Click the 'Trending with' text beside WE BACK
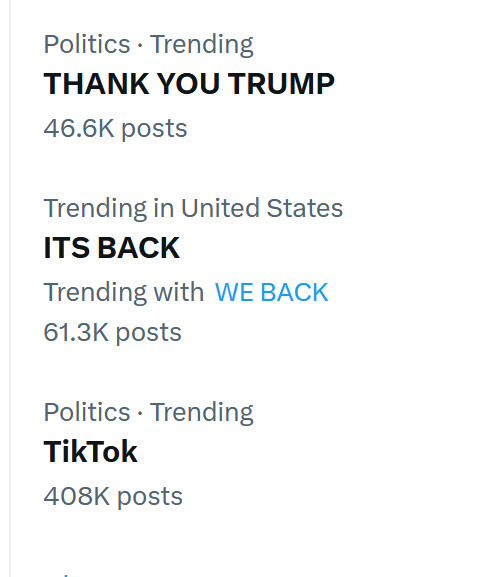This screenshot has width=497, height=577. coord(124,292)
